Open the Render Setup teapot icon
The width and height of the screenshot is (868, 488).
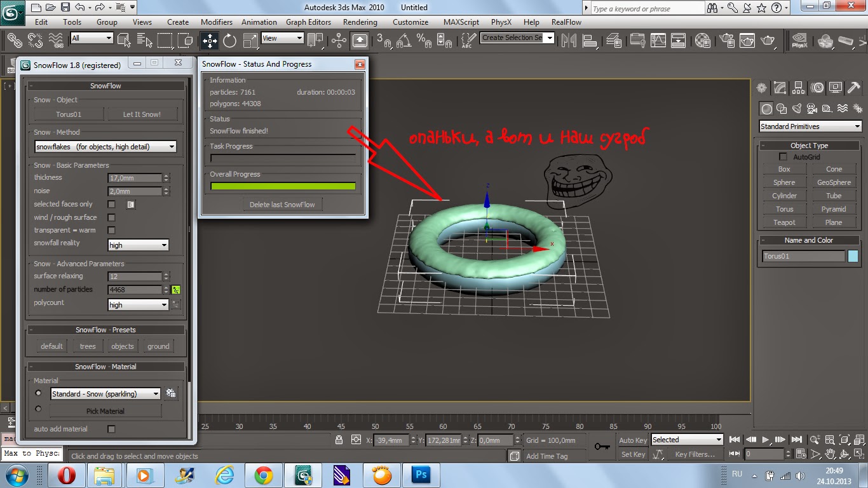coord(726,41)
